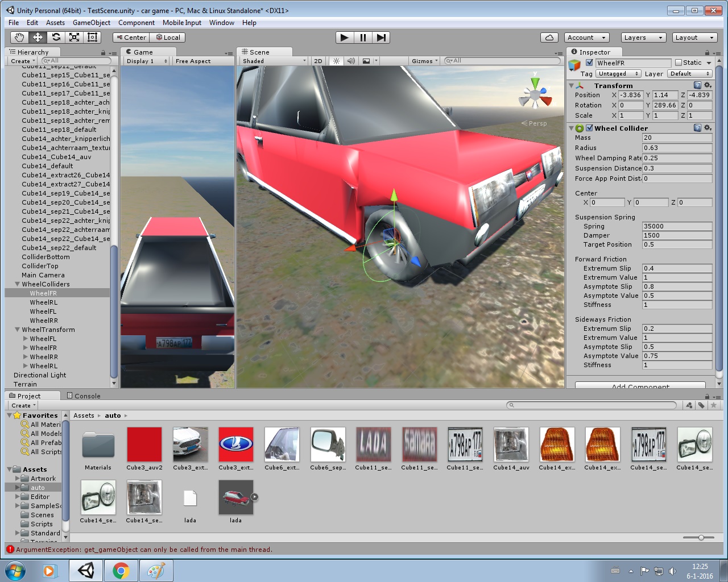
Task: Select the lada prefab thumbnail
Action: (x=235, y=497)
